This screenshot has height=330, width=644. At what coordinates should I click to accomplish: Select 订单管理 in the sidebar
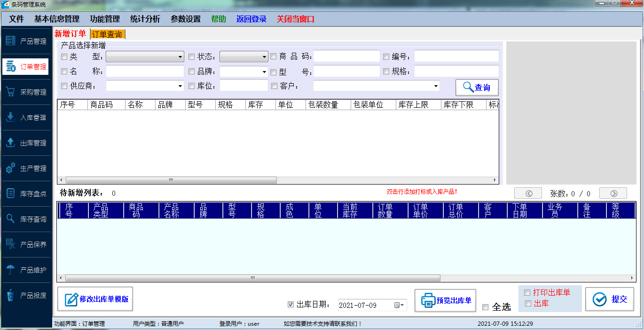tap(26, 67)
